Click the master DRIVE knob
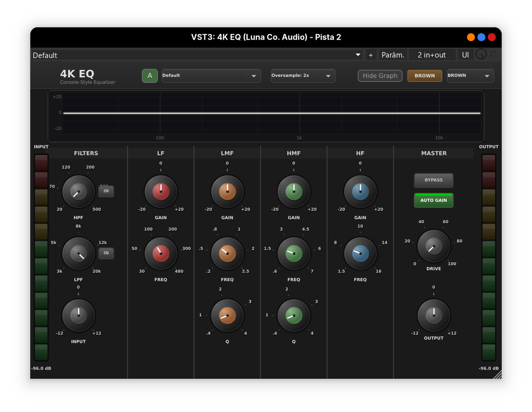The height and width of the screenshot is (412, 532). tap(434, 246)
